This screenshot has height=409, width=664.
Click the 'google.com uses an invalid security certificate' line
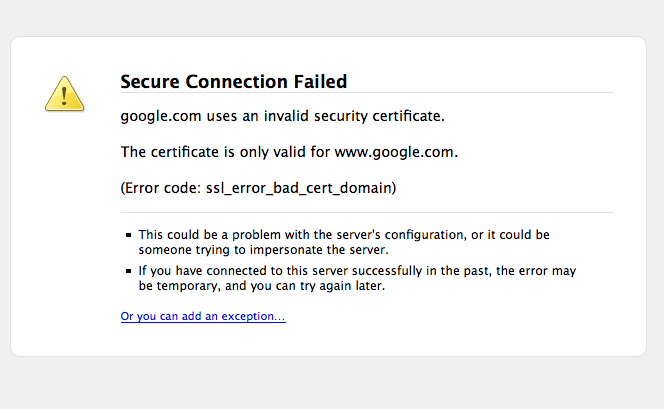(282, 116)
